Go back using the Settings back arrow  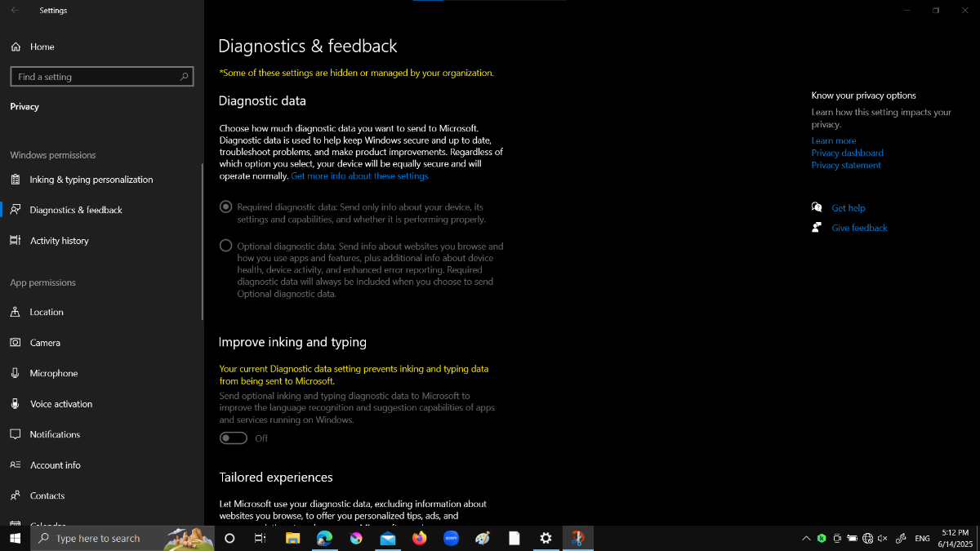tap(15, 11)
